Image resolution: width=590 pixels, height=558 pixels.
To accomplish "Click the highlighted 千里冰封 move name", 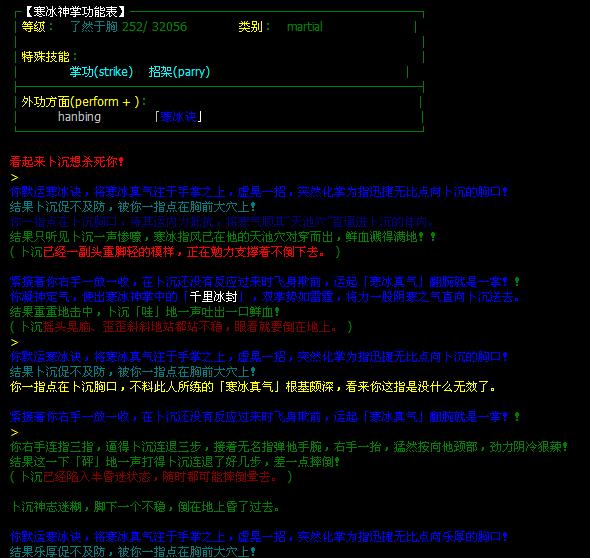I will click(213, 297).
